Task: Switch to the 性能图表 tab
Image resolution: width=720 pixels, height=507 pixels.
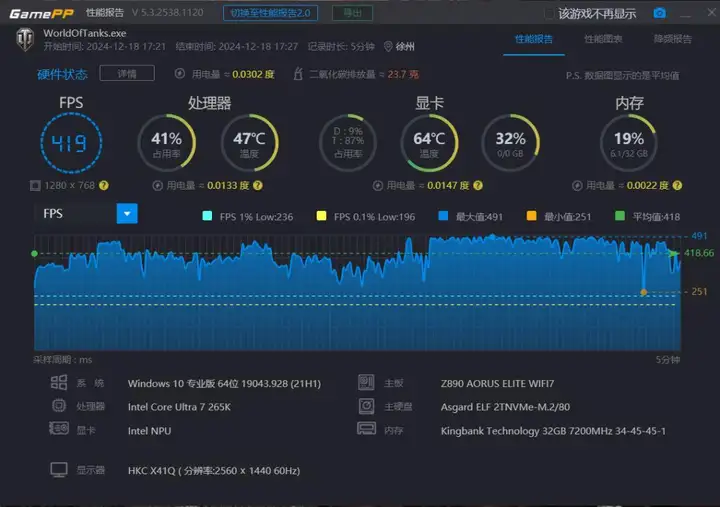Action: 603,39
